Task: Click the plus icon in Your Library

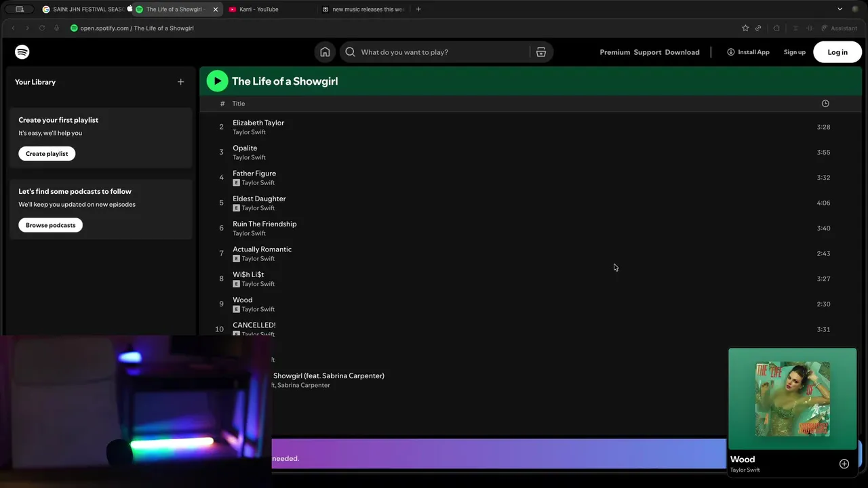Action: [x=180, y=82]
